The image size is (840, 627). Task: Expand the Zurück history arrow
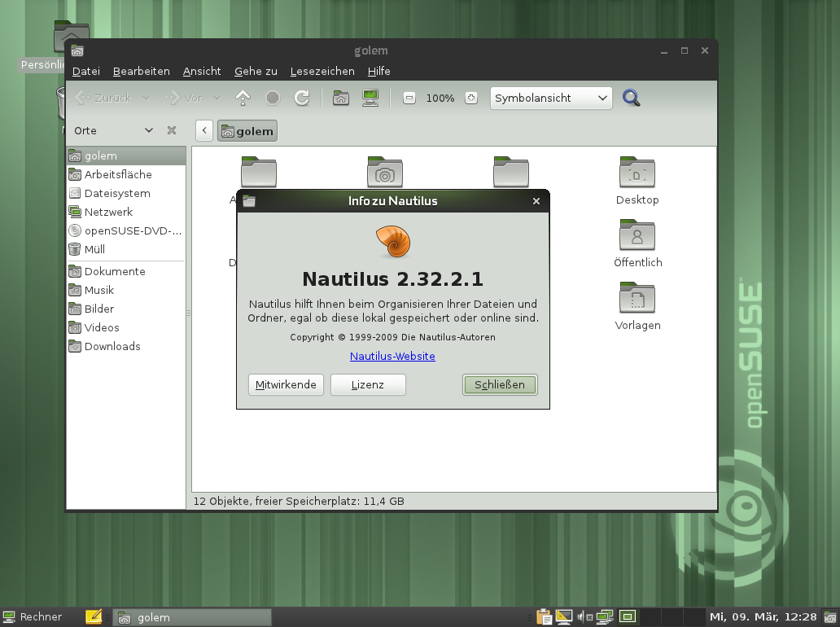(147, 97)
